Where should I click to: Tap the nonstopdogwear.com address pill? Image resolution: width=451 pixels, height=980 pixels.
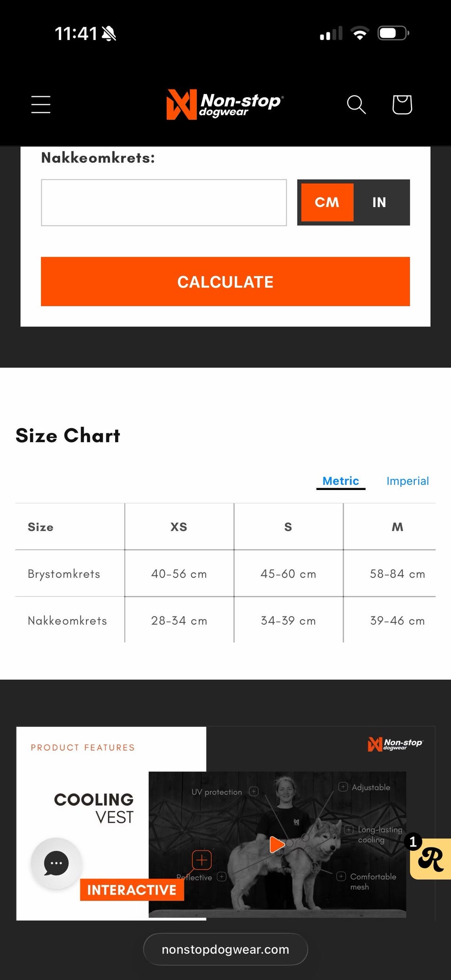pos(225,949)
